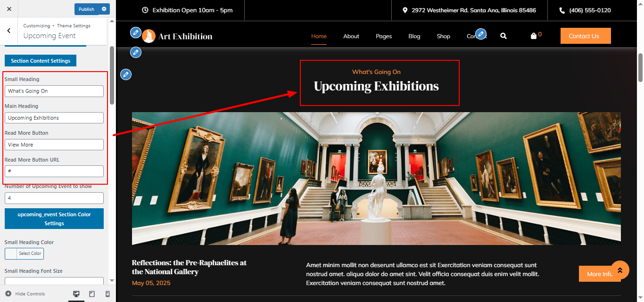Screen dimensions: 644x302
Task: Go back with the left chevron arrow
Action: point(9,31)
